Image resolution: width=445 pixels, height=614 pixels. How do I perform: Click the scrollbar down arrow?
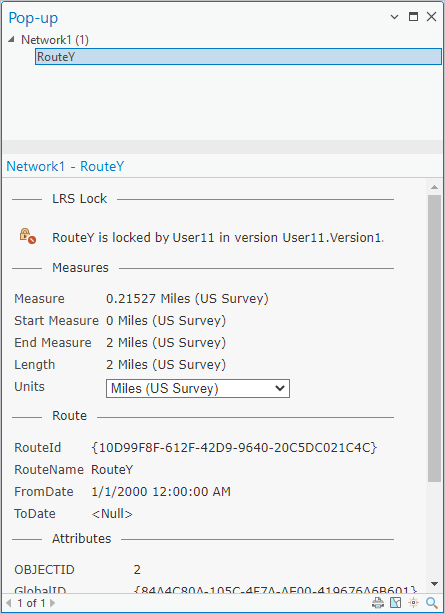point(434,584)
